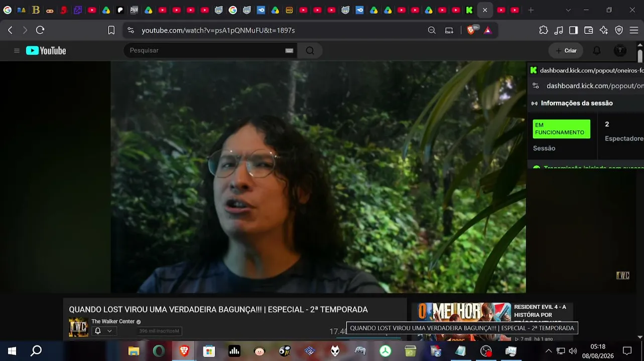Show hidden system tray icons
The image size is (644, 361).
[548, 351]
